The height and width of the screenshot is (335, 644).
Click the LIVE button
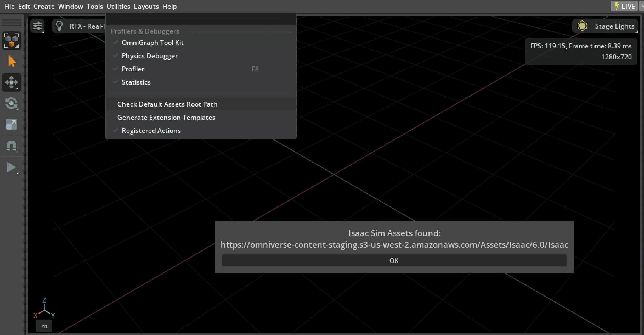(625, 6)
